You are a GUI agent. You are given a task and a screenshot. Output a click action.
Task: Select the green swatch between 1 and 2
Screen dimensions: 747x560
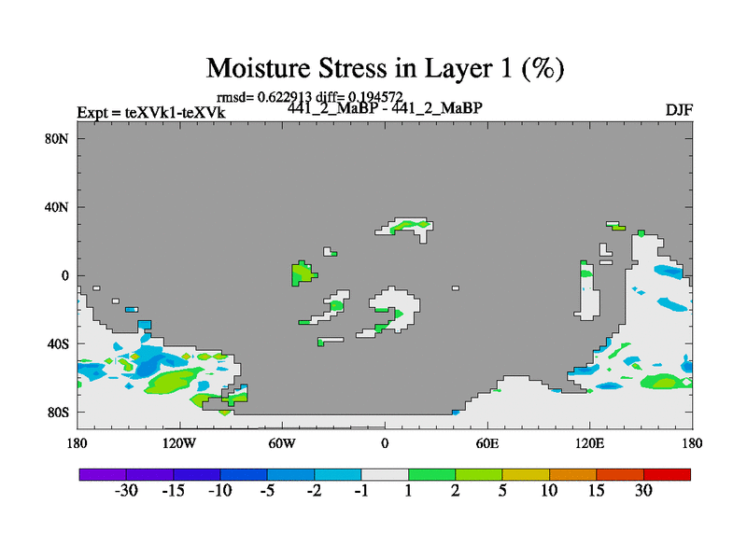click(x=431, y=474)
